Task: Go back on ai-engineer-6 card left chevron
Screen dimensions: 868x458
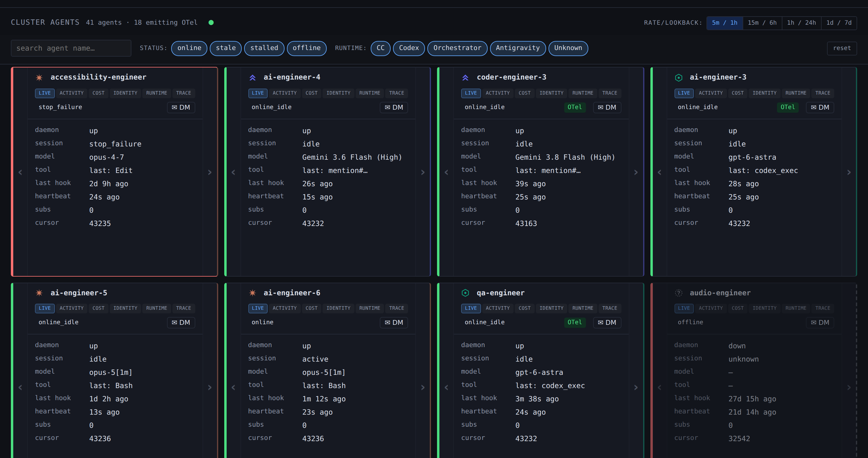Action: [233, 387]
